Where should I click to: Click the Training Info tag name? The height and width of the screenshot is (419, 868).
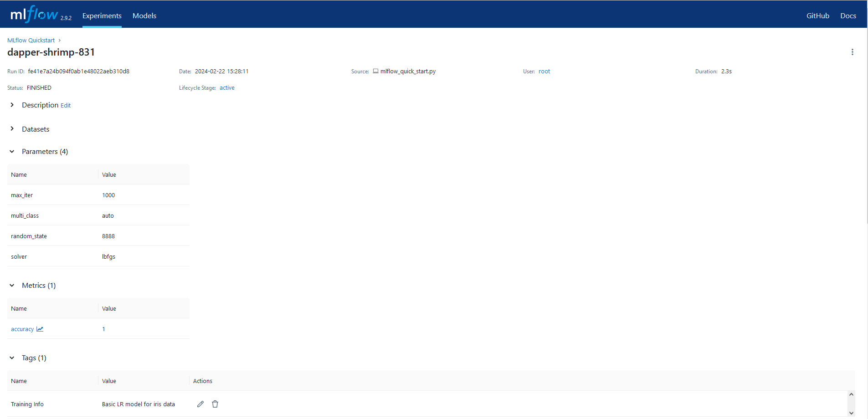(x=27, y=404)
